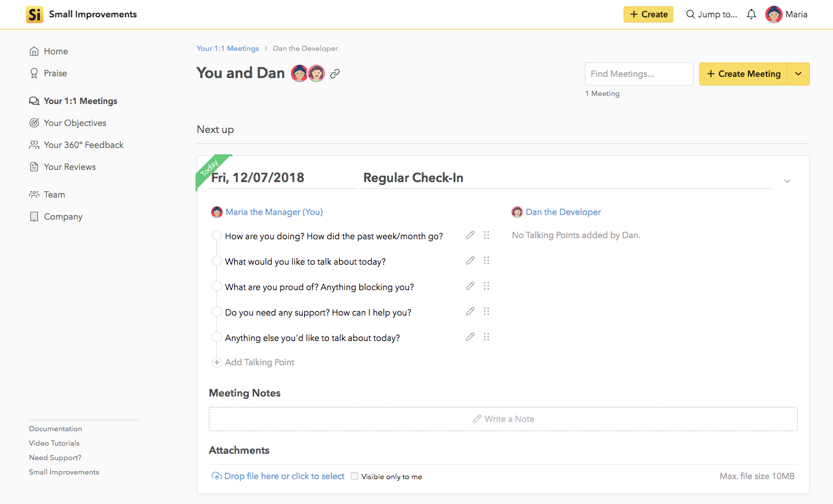Edit 'Do you need any support?' pencil icon
833x504 pixels.
470,312
